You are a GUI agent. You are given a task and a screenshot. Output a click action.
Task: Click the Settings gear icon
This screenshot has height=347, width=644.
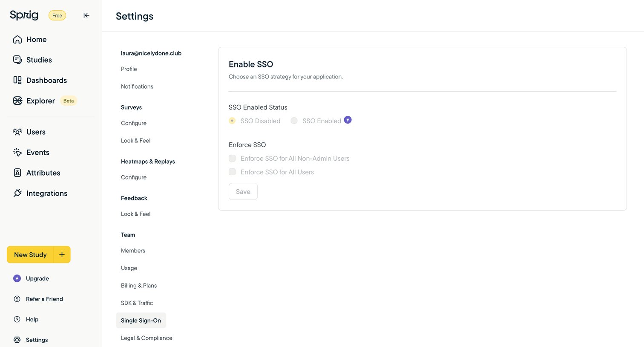[x=17, y=340]
